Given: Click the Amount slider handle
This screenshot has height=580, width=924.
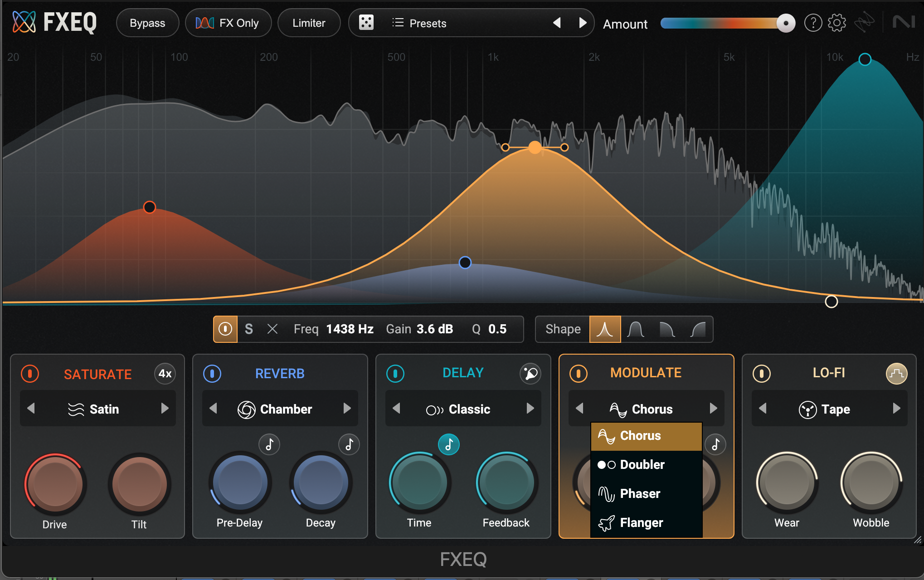Looking at the screenshot, I should pyautogui.click(x=786, y=23).
